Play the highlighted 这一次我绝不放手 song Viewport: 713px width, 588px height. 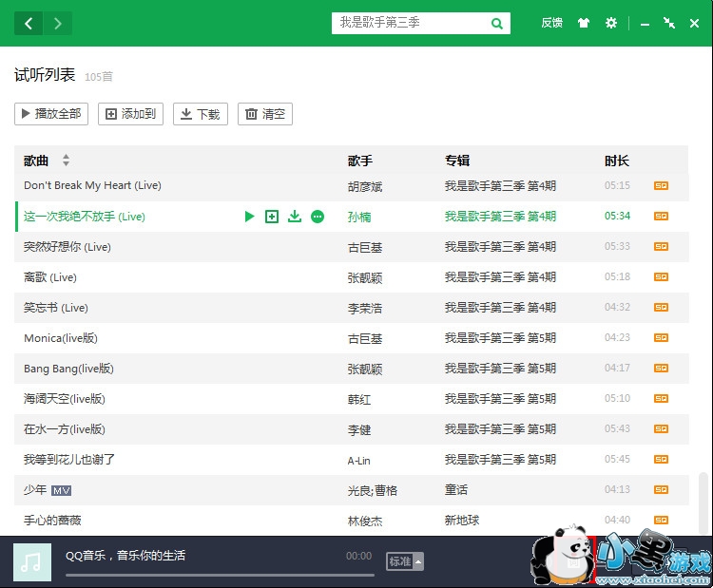coord(249,217)
